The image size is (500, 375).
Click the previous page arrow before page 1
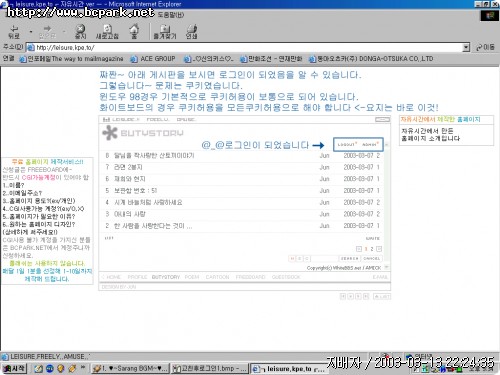pos(359,249)
